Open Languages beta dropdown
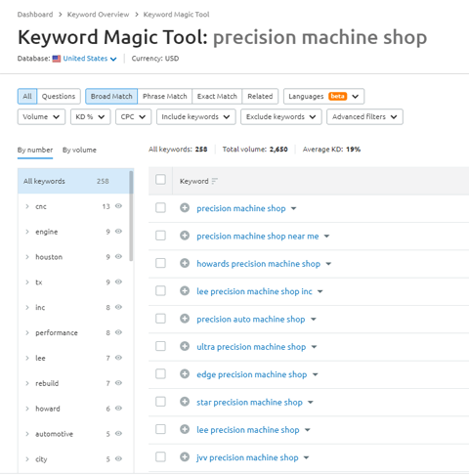Viewport: 469px width, 476px height. pyautogui.click(x=323, y=96)
